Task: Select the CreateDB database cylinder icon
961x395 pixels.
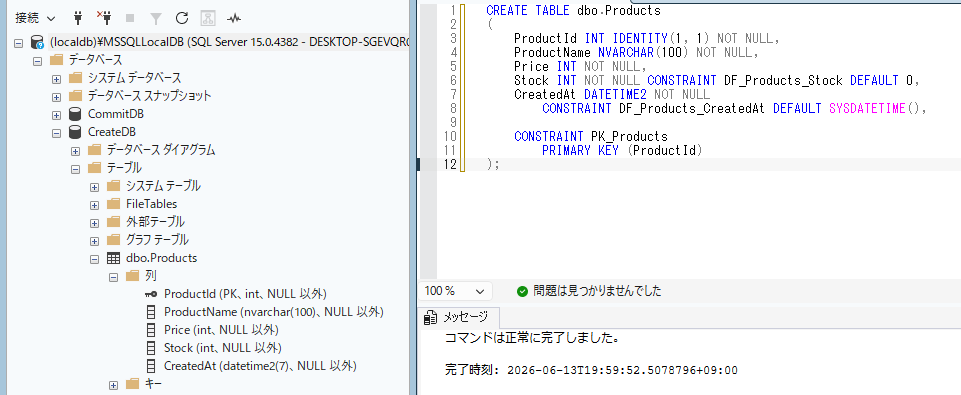Action: [x=75, y=132]
